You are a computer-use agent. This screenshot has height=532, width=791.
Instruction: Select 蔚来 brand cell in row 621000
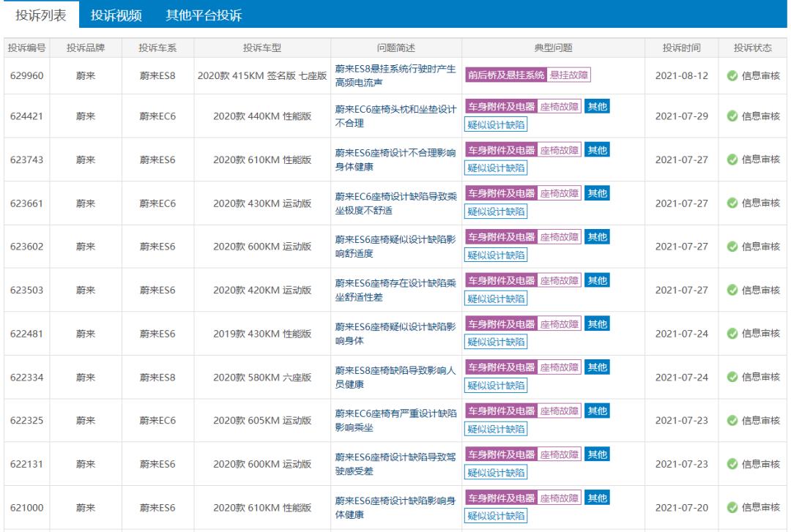click(85, 507)
